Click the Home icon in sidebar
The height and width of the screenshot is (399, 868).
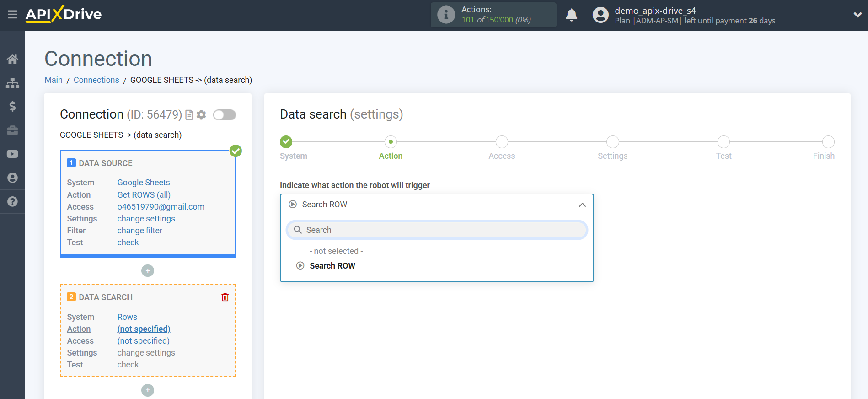click(12, 59)
